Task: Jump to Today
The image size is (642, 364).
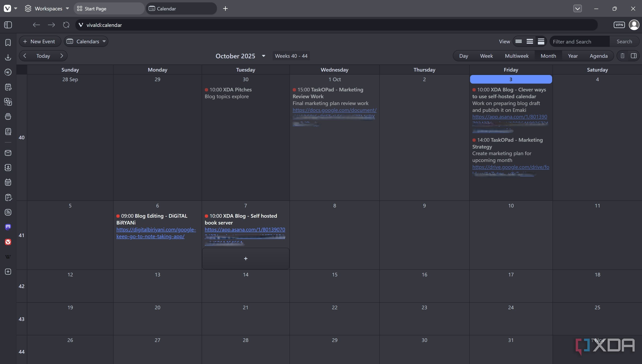Action: point(43,56)
